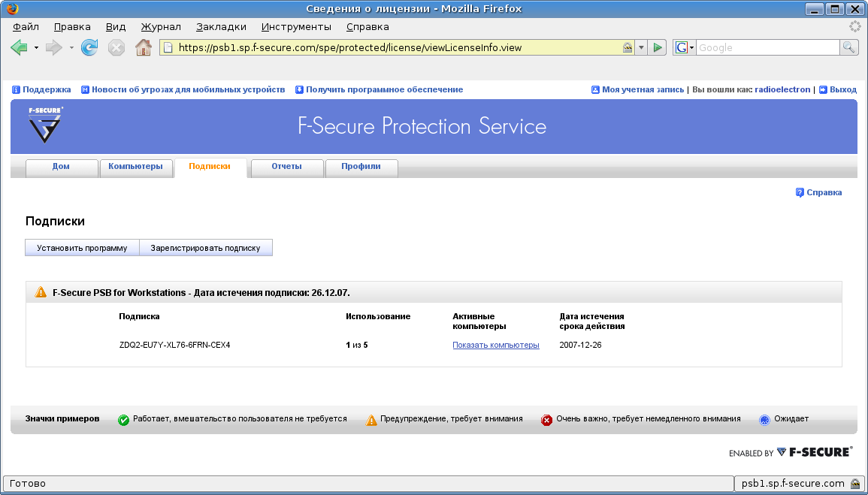868x495 pixels.
Task: Open the Файл menu
Action: tap(26, 26)
